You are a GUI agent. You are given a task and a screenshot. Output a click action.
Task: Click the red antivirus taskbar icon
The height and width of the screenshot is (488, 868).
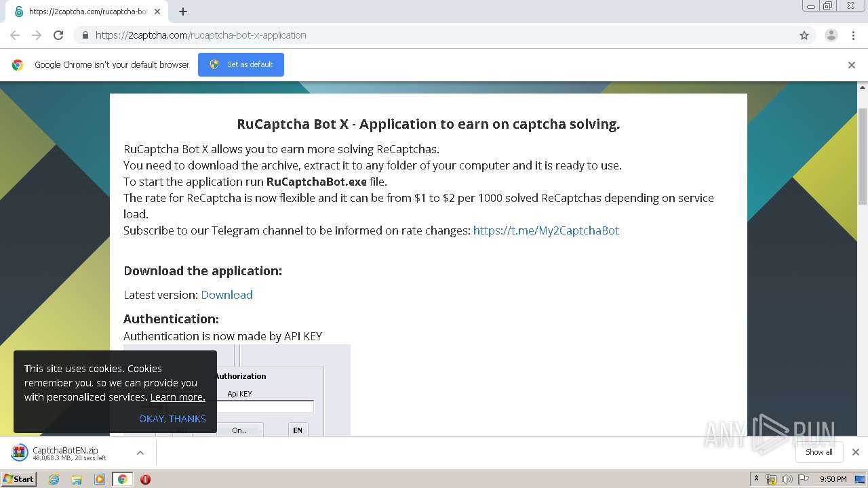145,479
